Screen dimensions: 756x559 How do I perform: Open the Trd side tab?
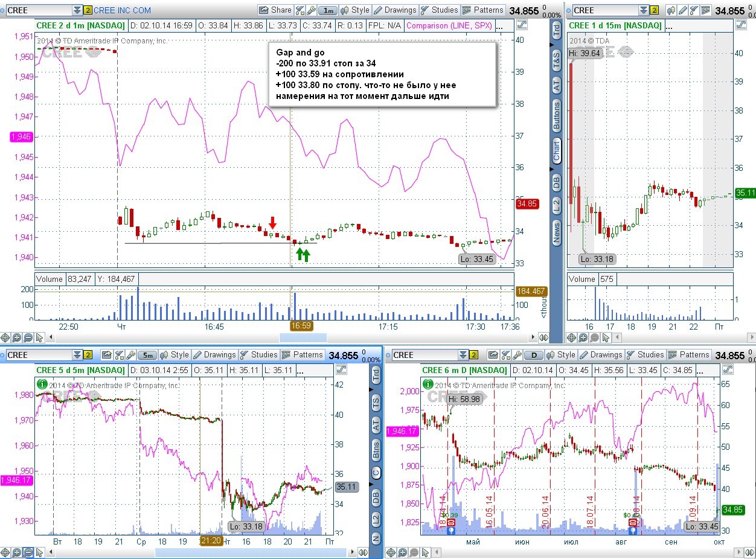(x=556, y=31)
